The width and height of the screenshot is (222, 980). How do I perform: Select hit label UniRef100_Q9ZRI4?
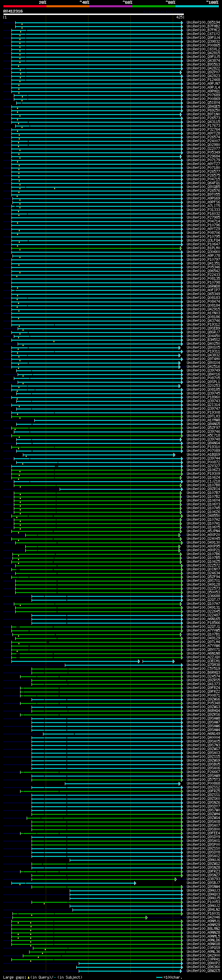pyautogui.click(x=203, y=489)
